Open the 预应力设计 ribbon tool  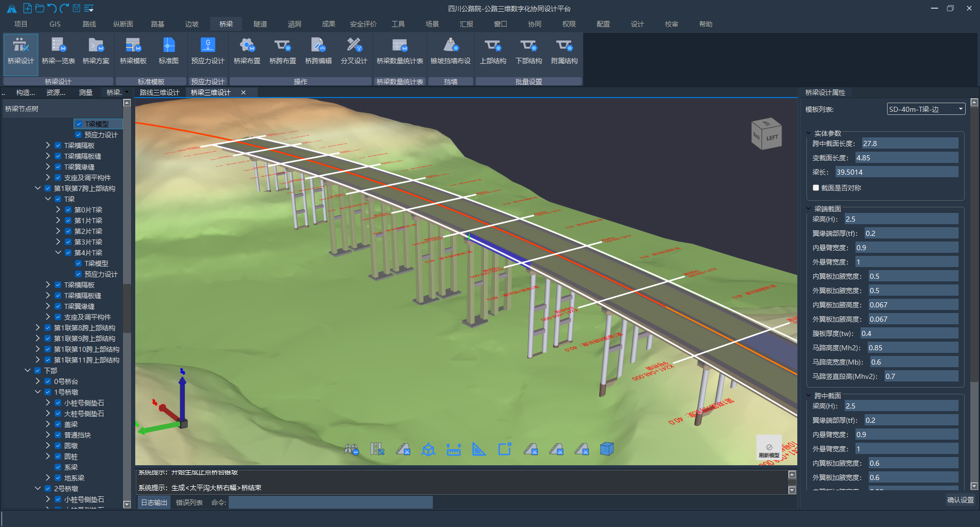208,51
